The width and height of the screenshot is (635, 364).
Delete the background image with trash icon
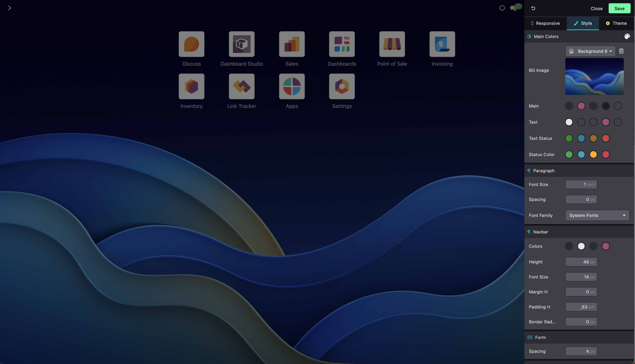[622, 51]
